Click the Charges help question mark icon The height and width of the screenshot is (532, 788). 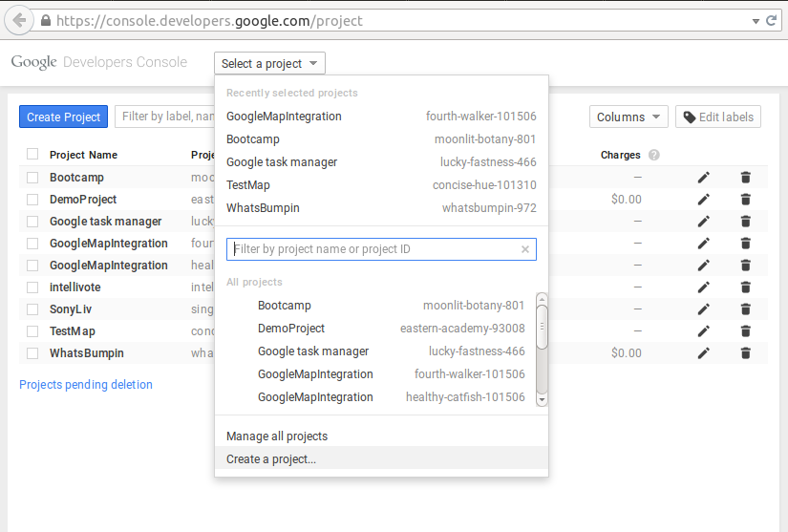[654, 155]
